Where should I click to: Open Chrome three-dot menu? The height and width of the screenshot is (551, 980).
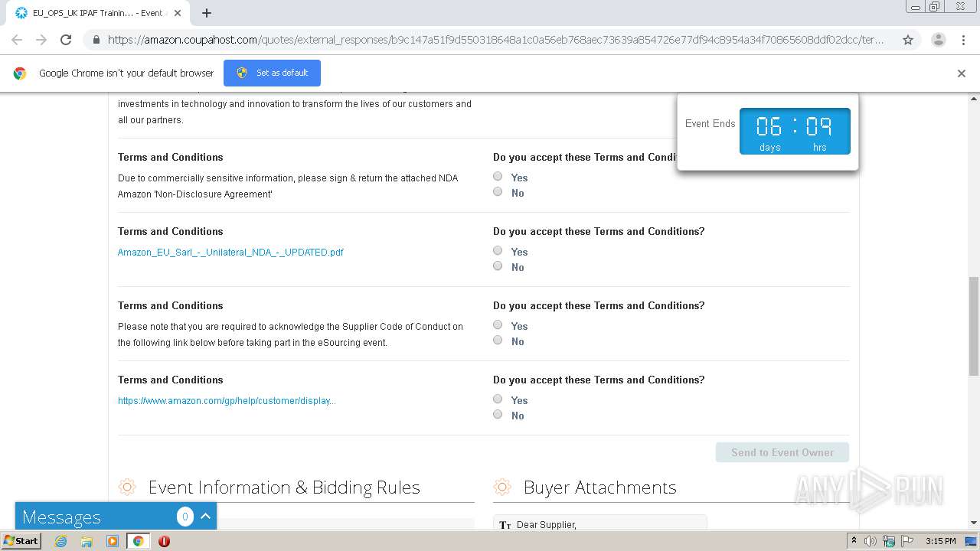(963, 40)
